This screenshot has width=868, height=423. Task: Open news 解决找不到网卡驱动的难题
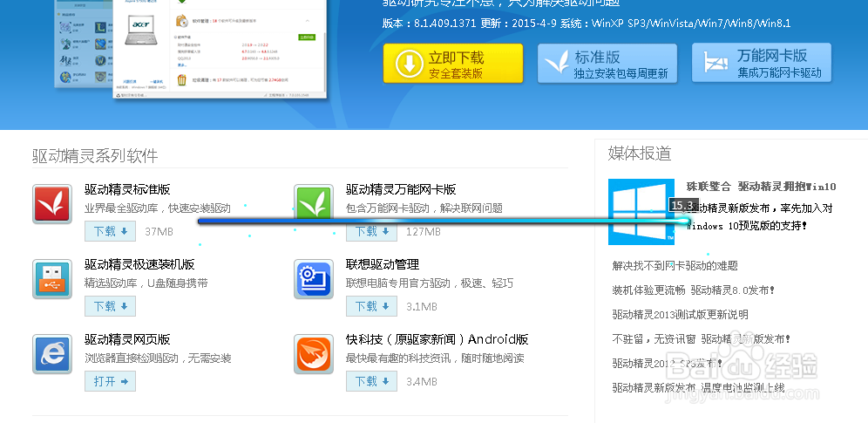click(x=675, y=266)
